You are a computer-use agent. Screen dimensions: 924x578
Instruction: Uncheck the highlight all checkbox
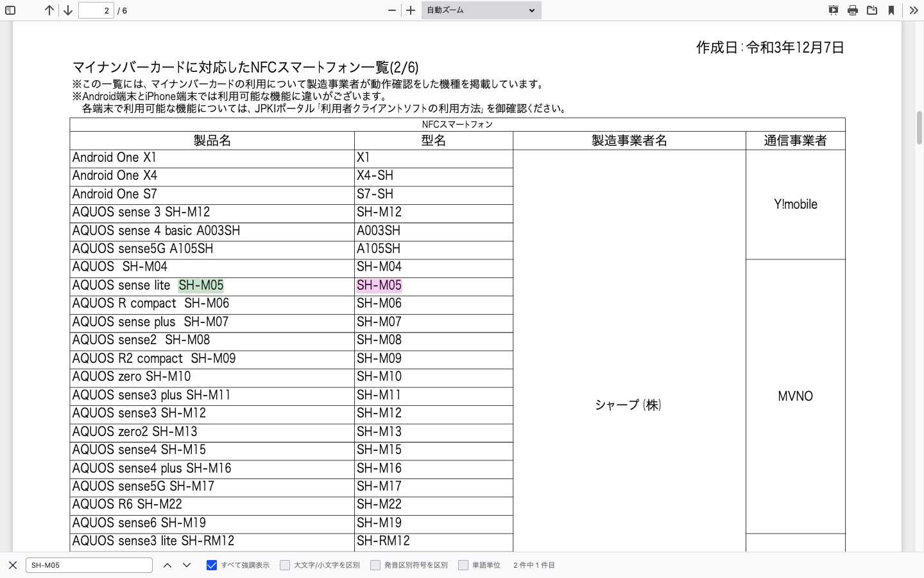(x=212, y=565)
